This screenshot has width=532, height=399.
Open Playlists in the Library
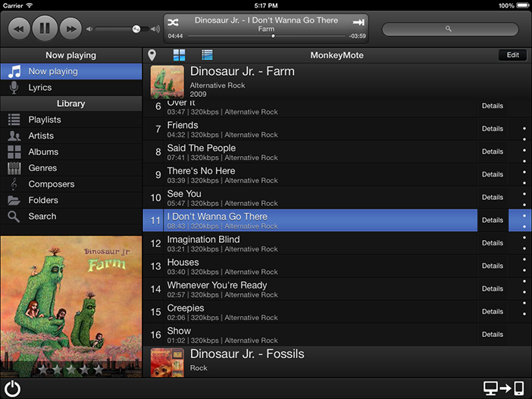45,120
